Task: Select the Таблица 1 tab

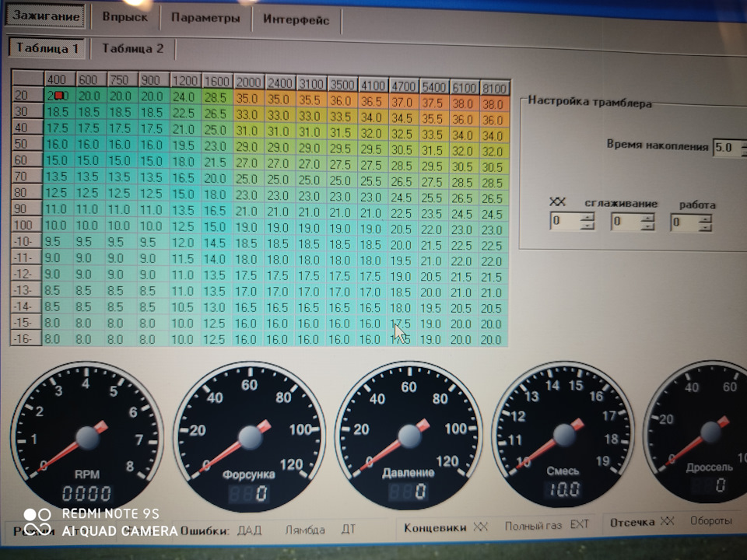Action: click(x=47, y=47)
